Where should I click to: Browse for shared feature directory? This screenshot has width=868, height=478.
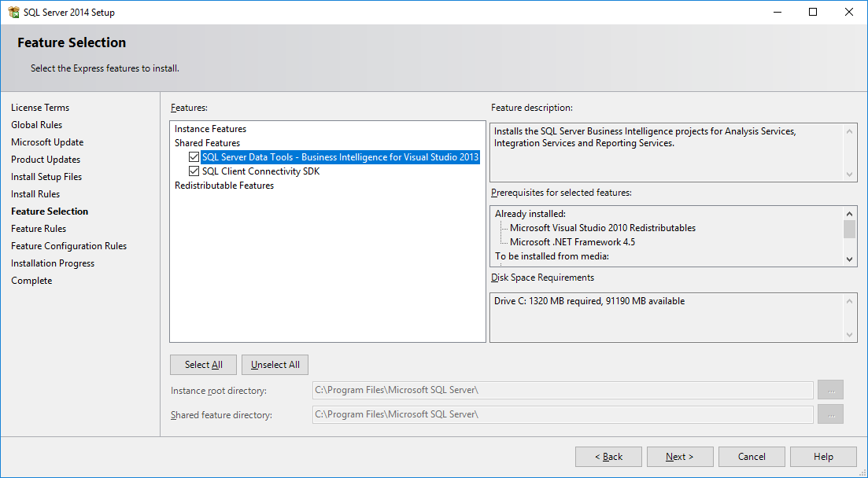point(830,414)
